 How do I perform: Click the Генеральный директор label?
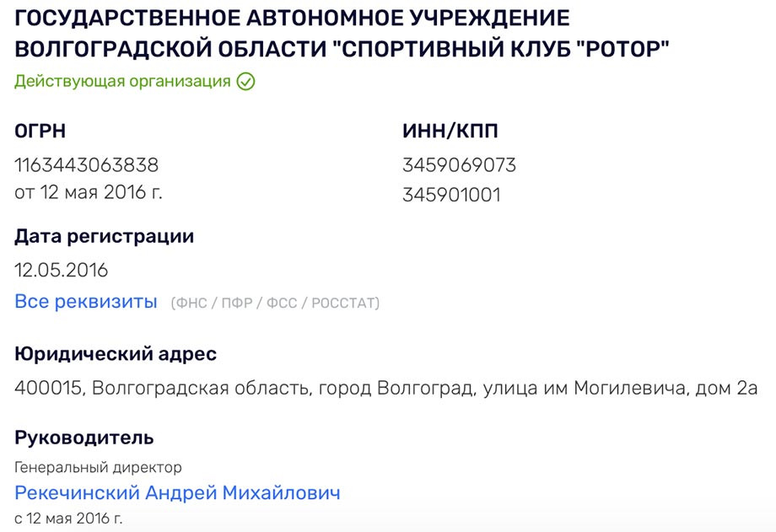coord(98,467)
